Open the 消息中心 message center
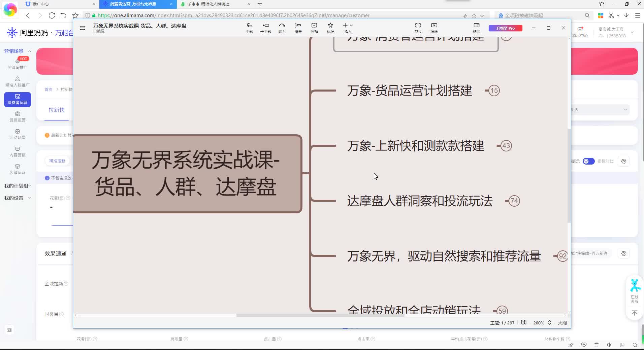 tap(580, 32)
